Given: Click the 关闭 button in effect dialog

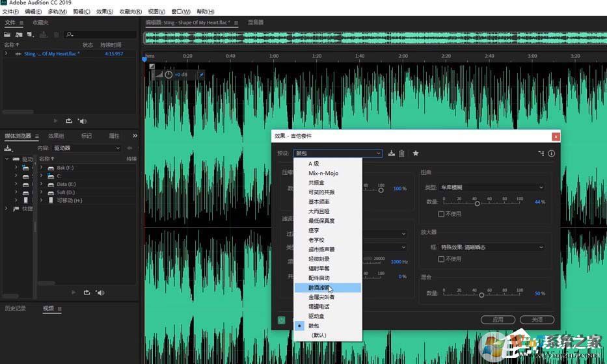Looking at the screenshot, I should 537,320.
